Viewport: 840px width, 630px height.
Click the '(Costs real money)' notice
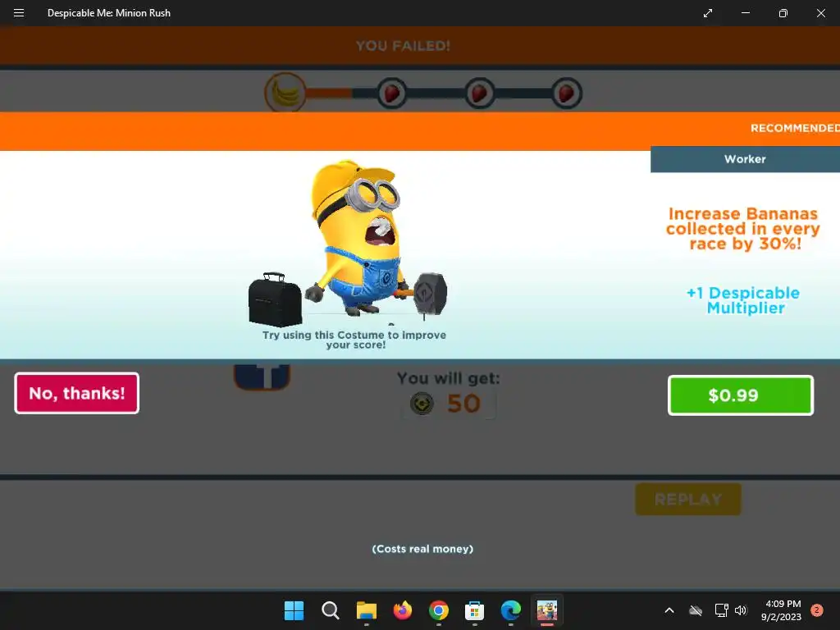pyautogui.click(x=422, y=549)
